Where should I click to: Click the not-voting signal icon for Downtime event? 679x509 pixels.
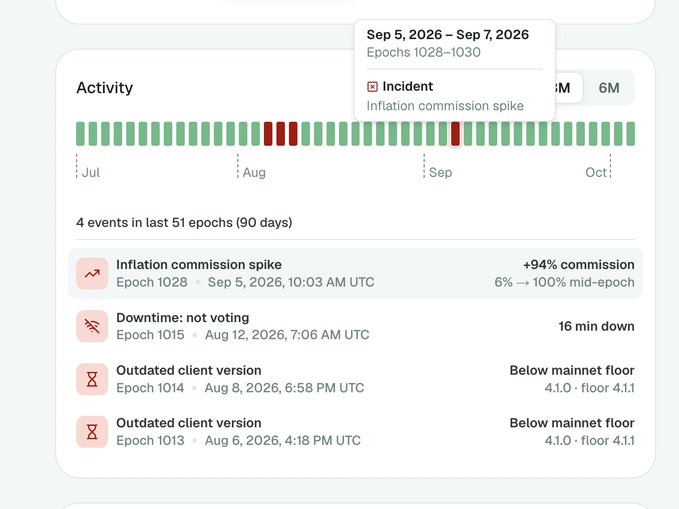pyautogui.click(x=92, y=326)
